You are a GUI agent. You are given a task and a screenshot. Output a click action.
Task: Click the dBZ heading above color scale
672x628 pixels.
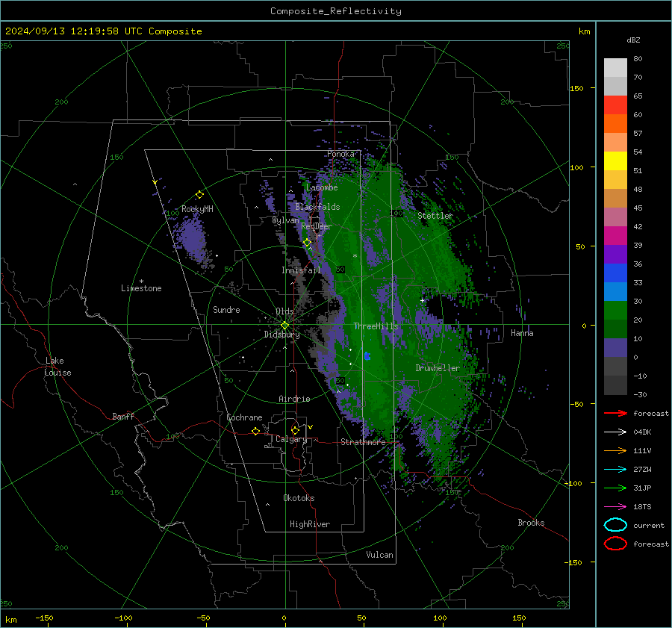[633, 40]
